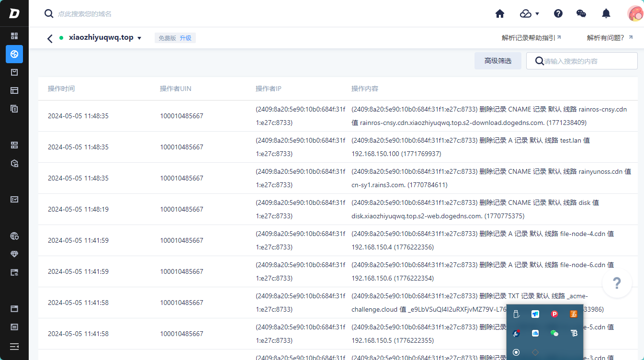
Task: Click the 操作内容 column header
Action: pyautogui.click(x=365, y=89)
